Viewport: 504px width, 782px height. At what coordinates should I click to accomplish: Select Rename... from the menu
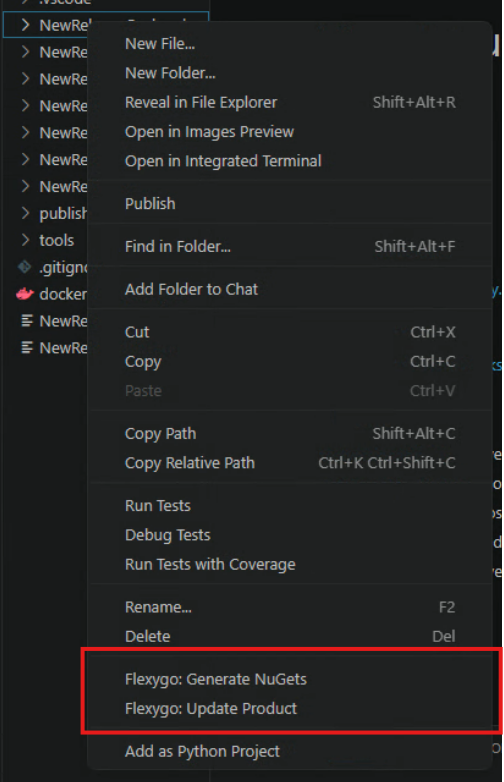point(158,607)
